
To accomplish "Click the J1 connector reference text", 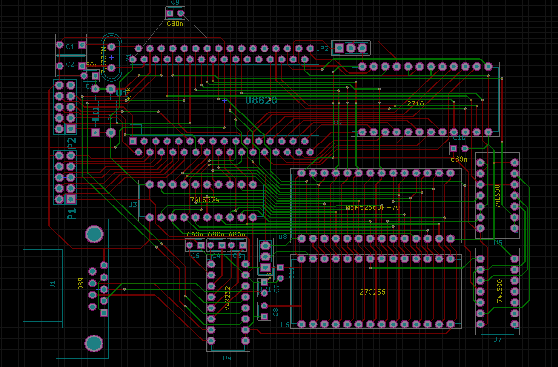I will [53, 284].
